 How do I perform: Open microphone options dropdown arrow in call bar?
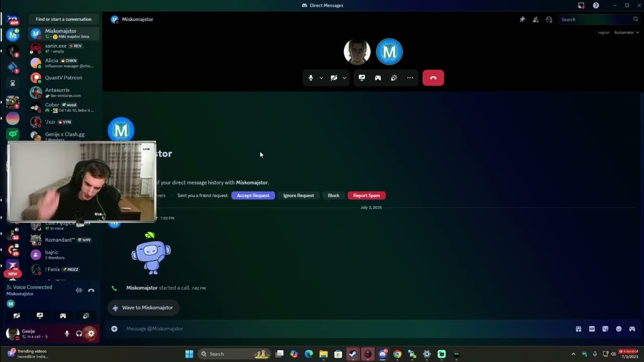(x=321, y=78)
